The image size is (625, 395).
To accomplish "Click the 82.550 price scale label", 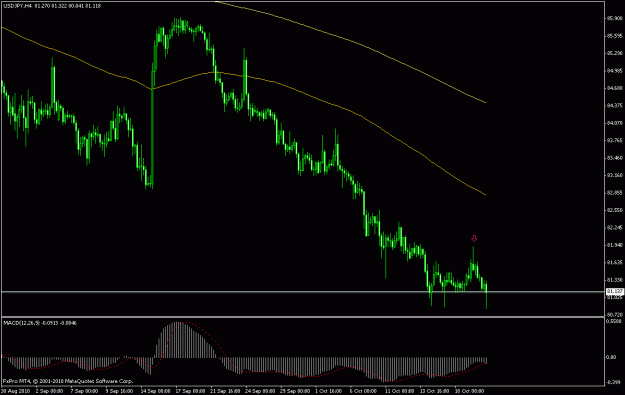I will [x=615, y=210].
